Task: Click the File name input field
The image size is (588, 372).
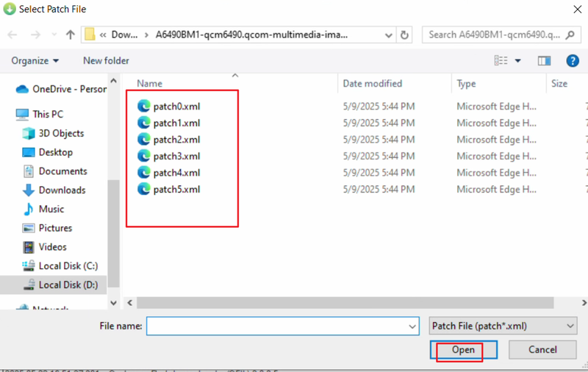Action: click(x=283, y=326)
